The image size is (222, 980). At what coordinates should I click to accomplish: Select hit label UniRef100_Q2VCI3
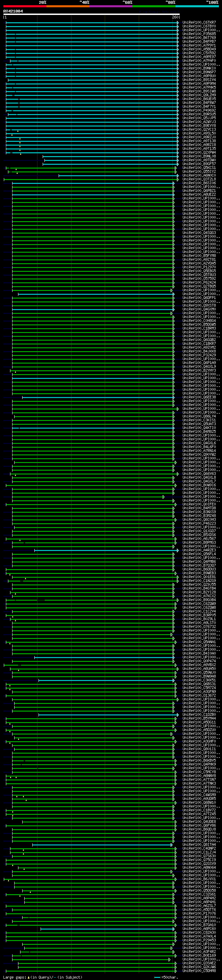199,129
